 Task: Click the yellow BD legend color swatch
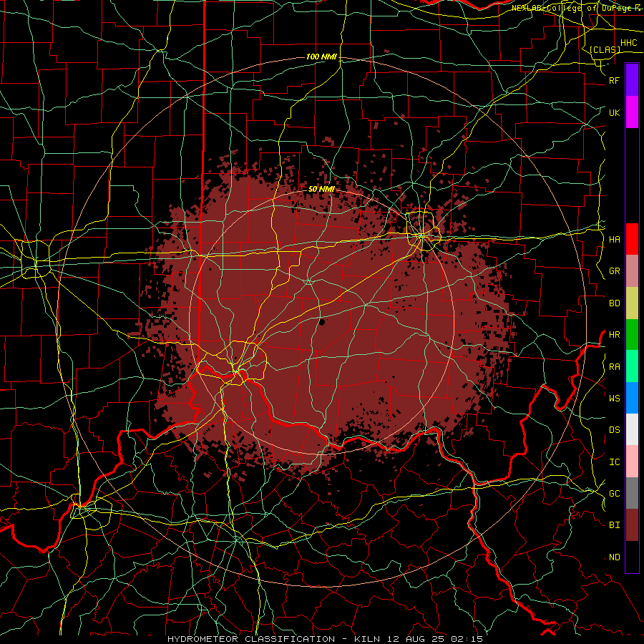632,303
